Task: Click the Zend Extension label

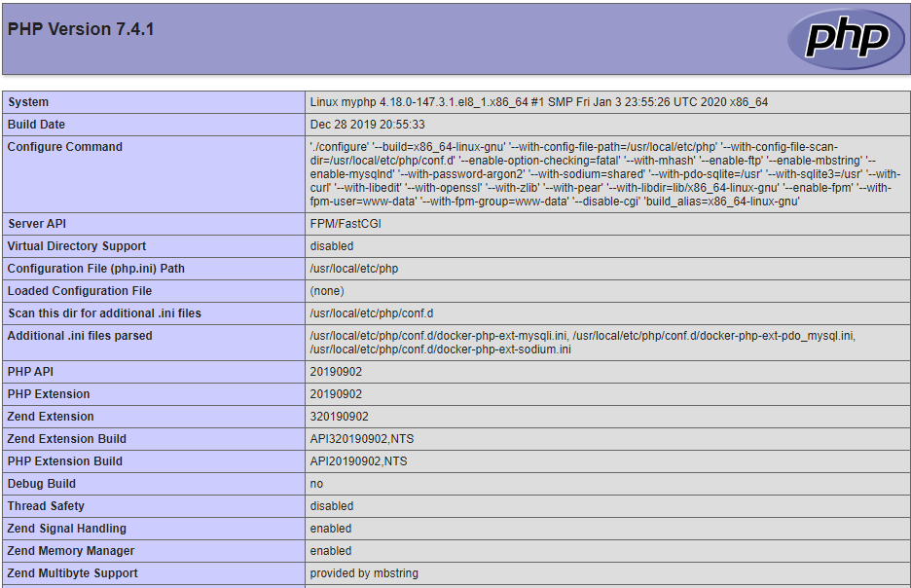Action: [x=51, y=417]
